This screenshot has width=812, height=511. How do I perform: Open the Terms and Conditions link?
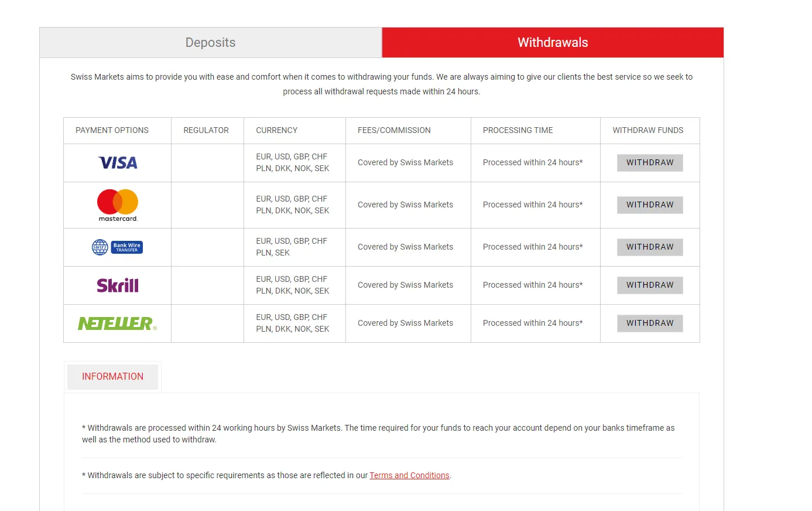(409, 475)
